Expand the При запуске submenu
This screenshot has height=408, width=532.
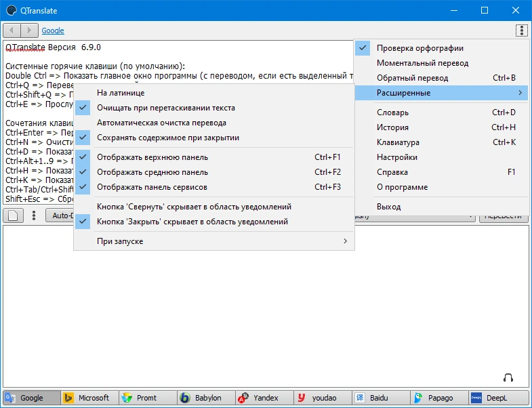coord(214,241)
